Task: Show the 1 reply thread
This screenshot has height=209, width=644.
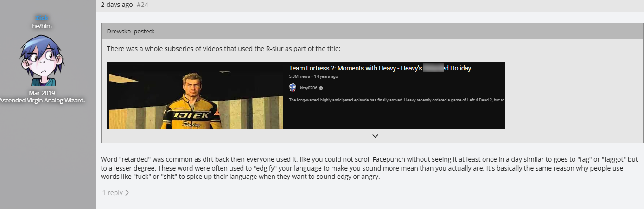Action: 113,193
